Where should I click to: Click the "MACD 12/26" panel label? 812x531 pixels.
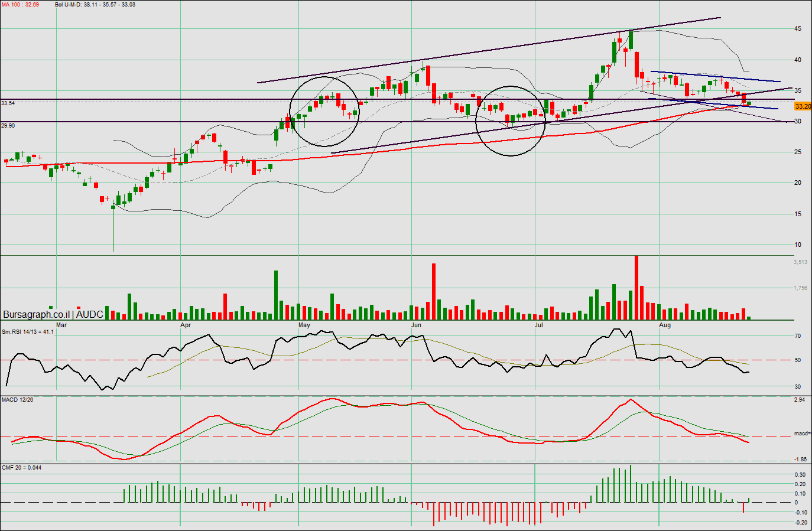pos(17,400)
